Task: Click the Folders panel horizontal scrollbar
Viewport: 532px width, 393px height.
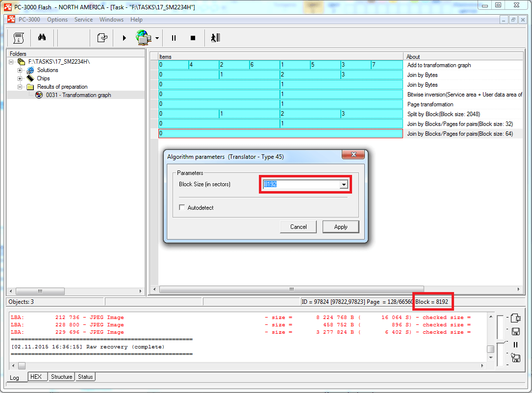Action: coord(76,291)
